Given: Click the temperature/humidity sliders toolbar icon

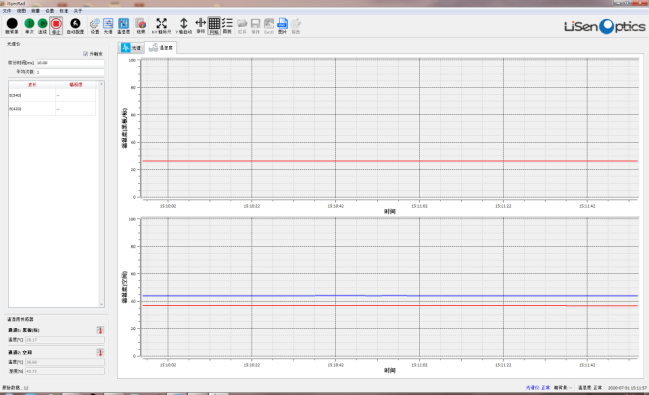Looking at the screenshot, I should click(123, 26).
